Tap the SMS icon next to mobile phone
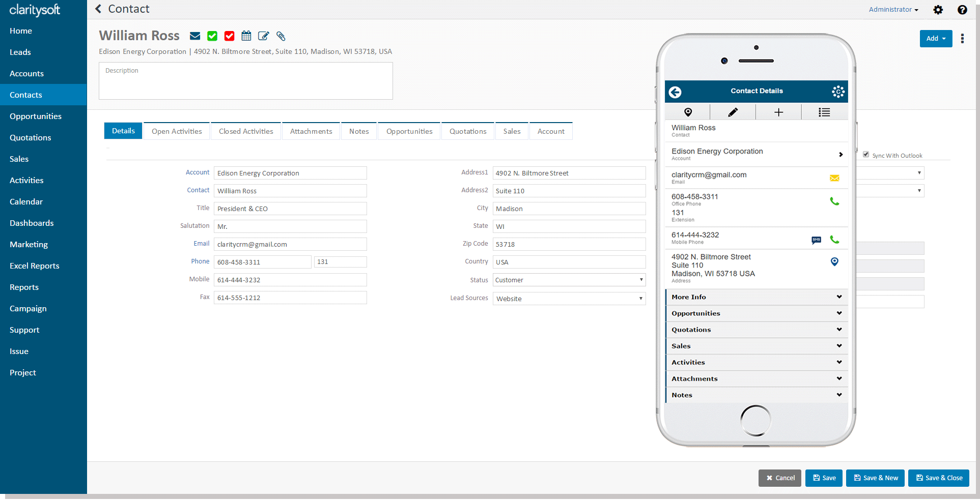The height and width of the screenshot is (500, 980). (x=816, y=241)
